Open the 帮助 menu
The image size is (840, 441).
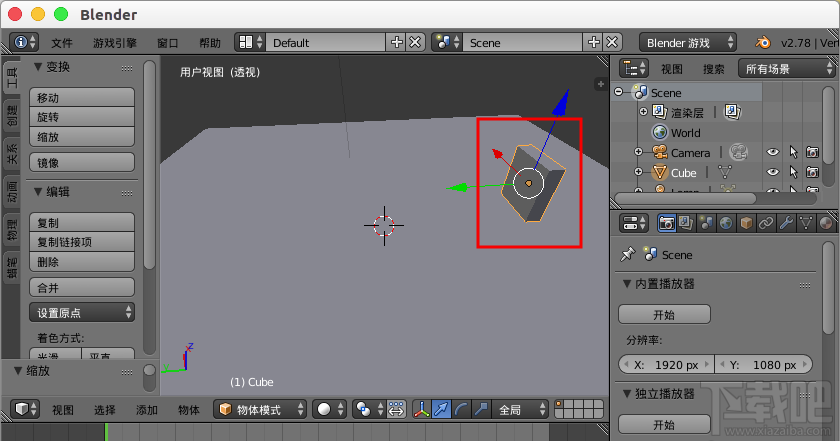(209, 43)
